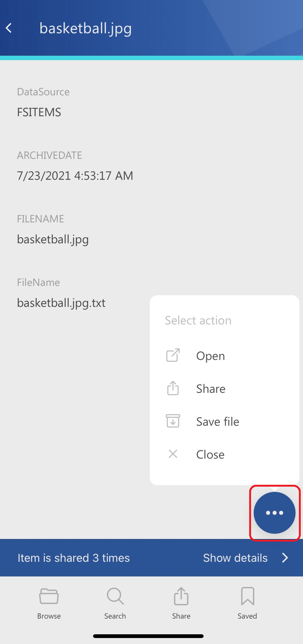Tap the back arrow in the header
Image resolution: width=303 pixels, height=644 pixels.
tap(9, 28)
